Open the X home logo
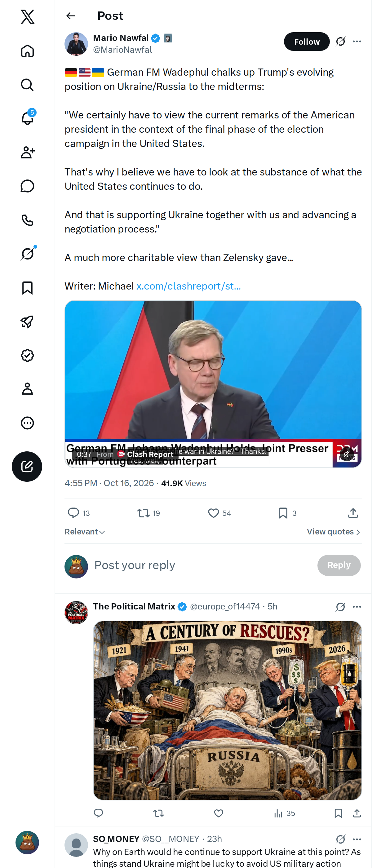Viewport: 372px width, 868px height. coord(27,17)
